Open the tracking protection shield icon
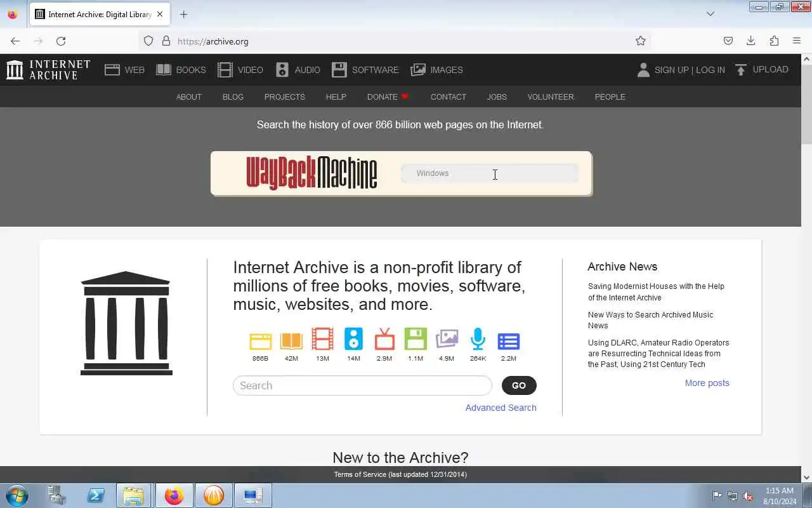812x508 pixels. [148, 41]
